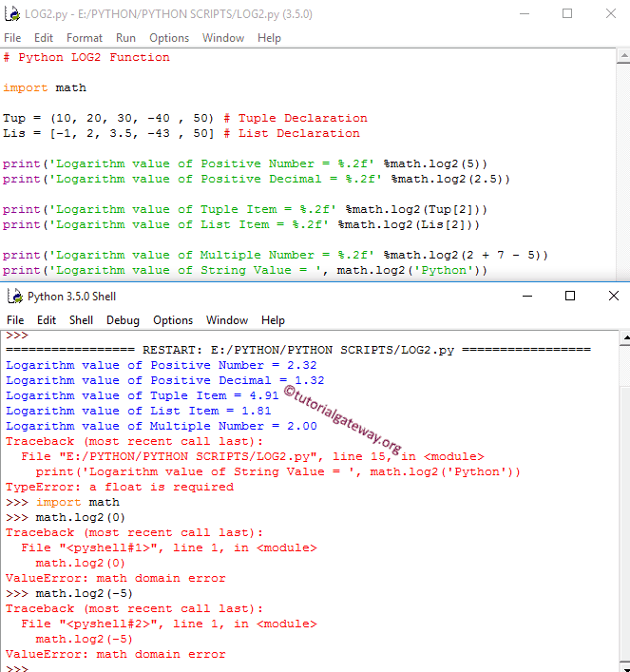Screen dimensions: 630x672
Task: Click the 'Tup = (10, 20, 30, -40 , 50)' line
Action: pyautogui.click(x=108, y=118)
